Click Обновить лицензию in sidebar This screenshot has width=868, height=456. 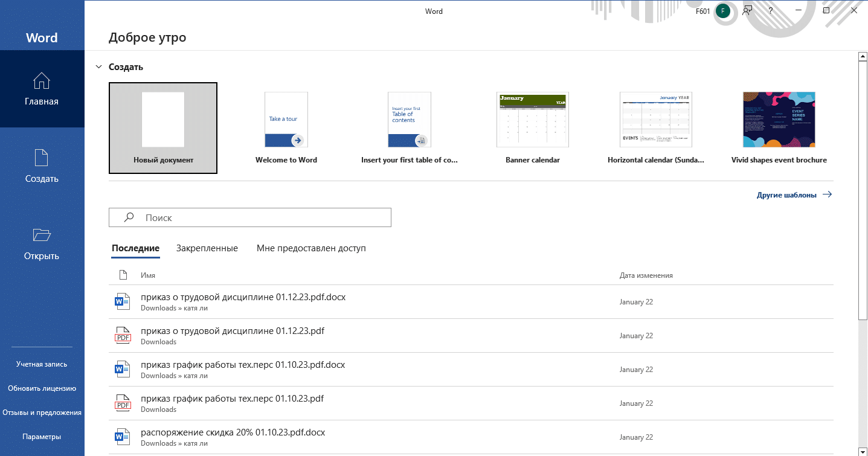coord(42,388)
